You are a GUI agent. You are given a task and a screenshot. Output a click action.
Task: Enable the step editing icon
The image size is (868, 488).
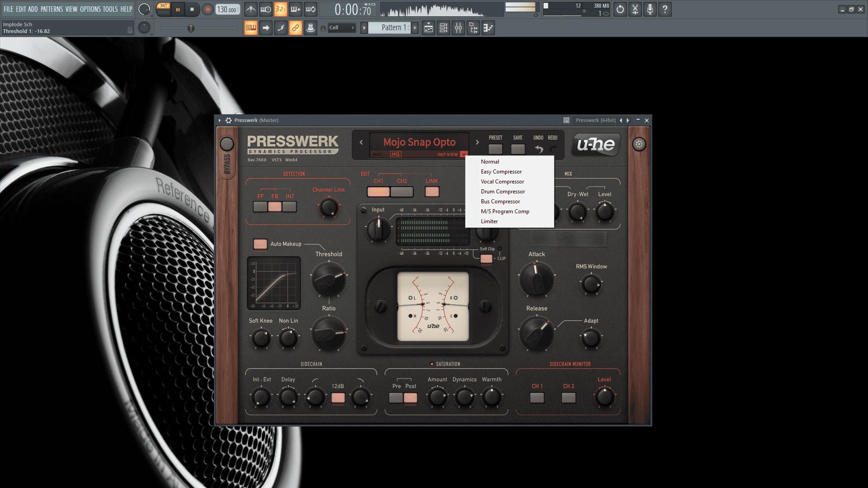[x=281, y=28]
